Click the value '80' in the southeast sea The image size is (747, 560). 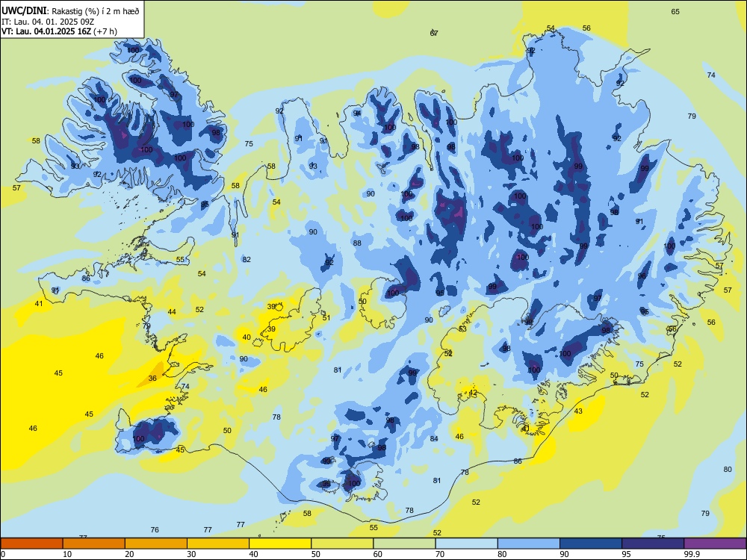pos(728,469)
